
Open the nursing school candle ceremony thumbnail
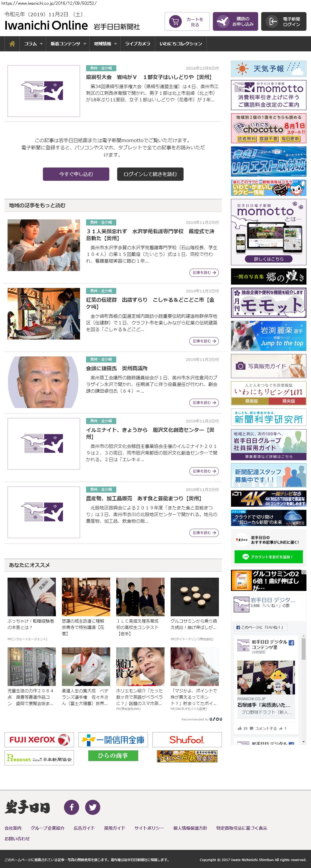[x=43, y=245]
